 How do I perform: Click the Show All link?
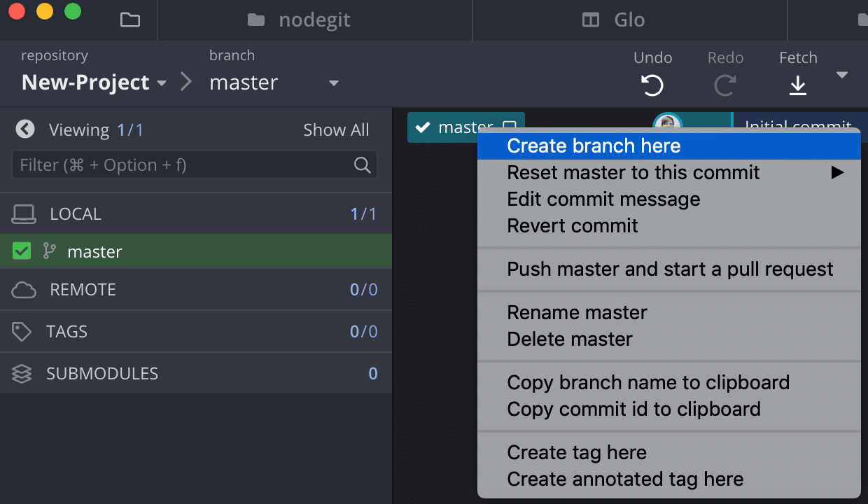pyautogui.click(x=336, y=129)
